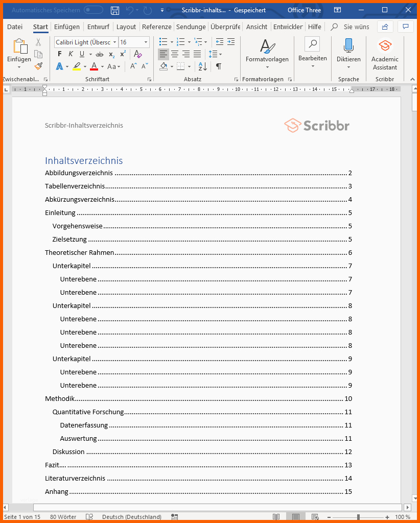Click the 80 Wörter word count

[63, 517]
